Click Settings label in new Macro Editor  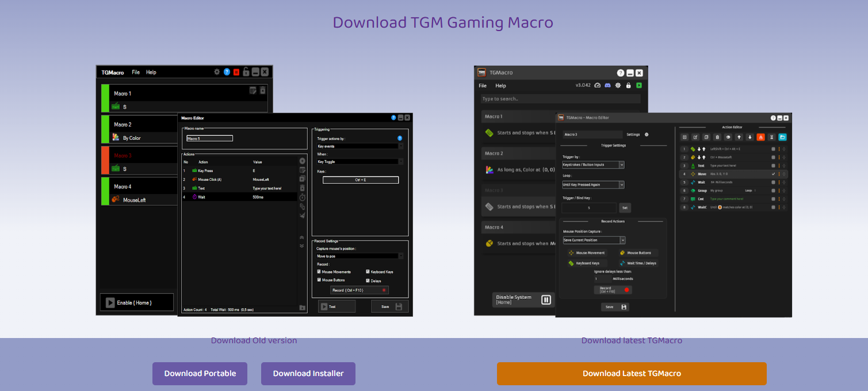click(633, 134)
